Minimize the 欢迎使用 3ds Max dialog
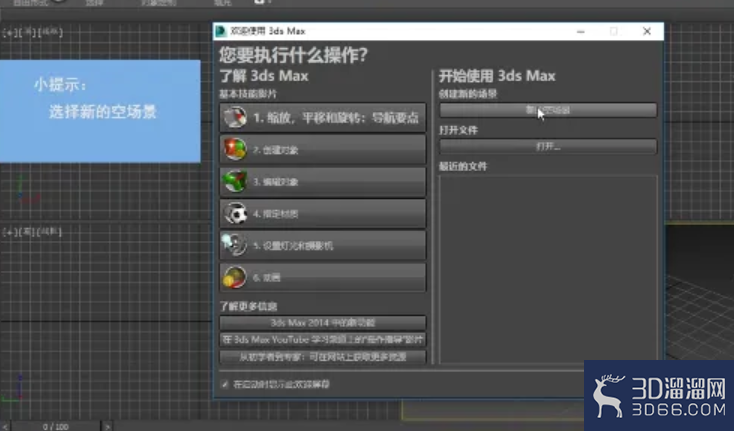The height and width of the screenshot is (431, 734). [580, 31]
